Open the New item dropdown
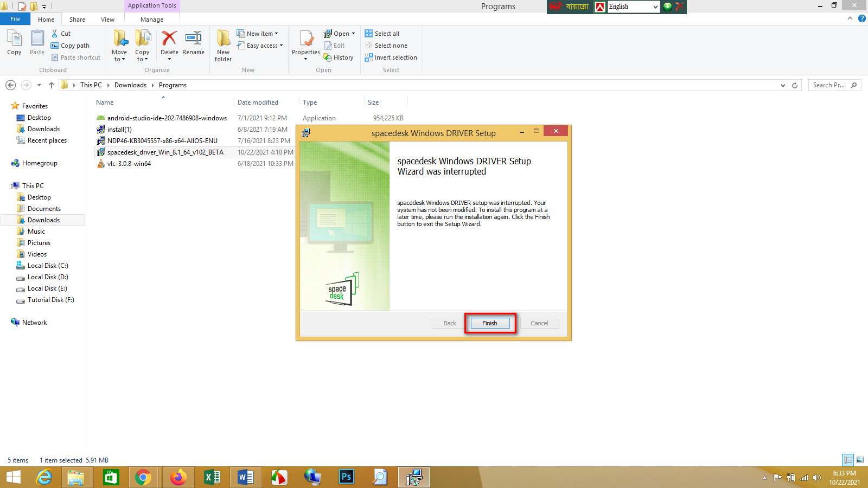The image size is (868, 488). click(258, 34)
